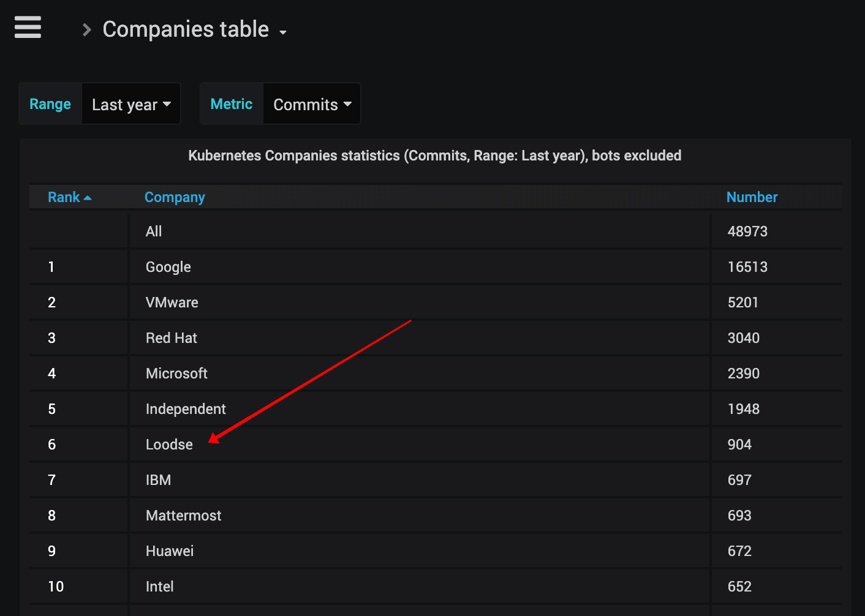This screenshot has width=865, height=616.
Task: Open the Grafana main menu hamburger icon
Action: [28, 28]
